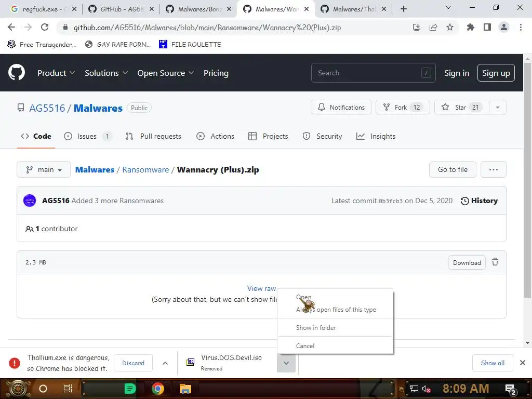
Task: Click the Sign in link
Action: coord(457,73)
